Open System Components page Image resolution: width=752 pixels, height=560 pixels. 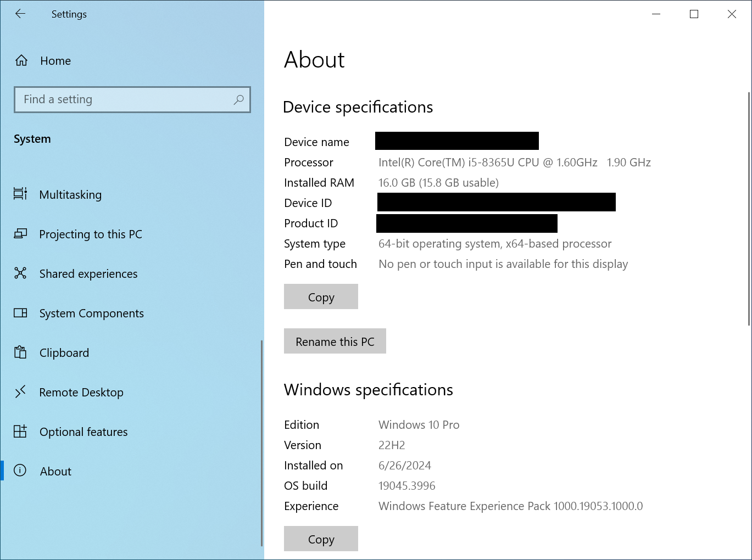pos(92,313)
